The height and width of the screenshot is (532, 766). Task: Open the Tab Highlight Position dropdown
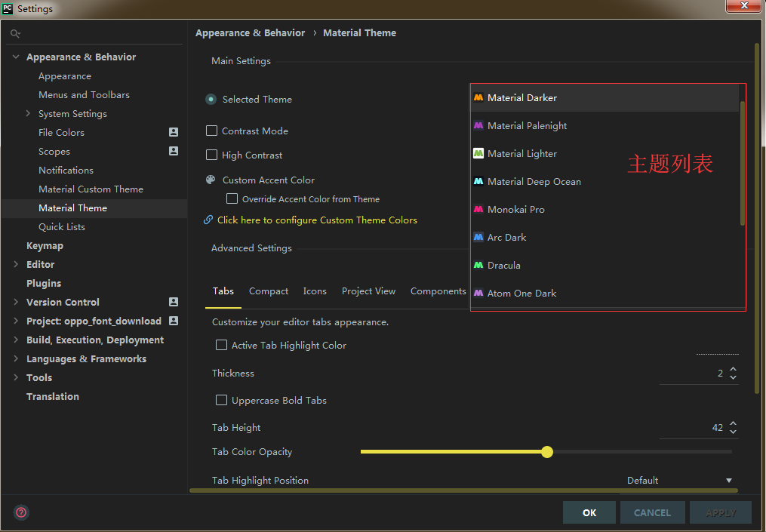pos(678,480)
